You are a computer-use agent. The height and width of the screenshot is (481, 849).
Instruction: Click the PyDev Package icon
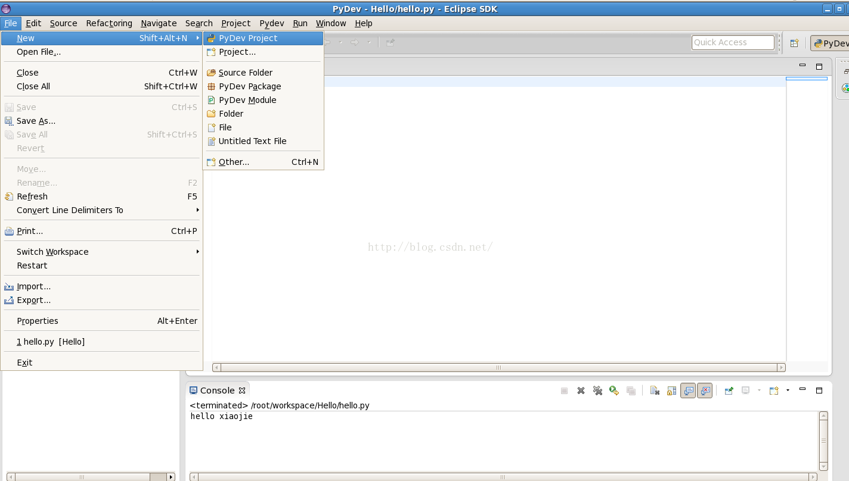[211, 86]
